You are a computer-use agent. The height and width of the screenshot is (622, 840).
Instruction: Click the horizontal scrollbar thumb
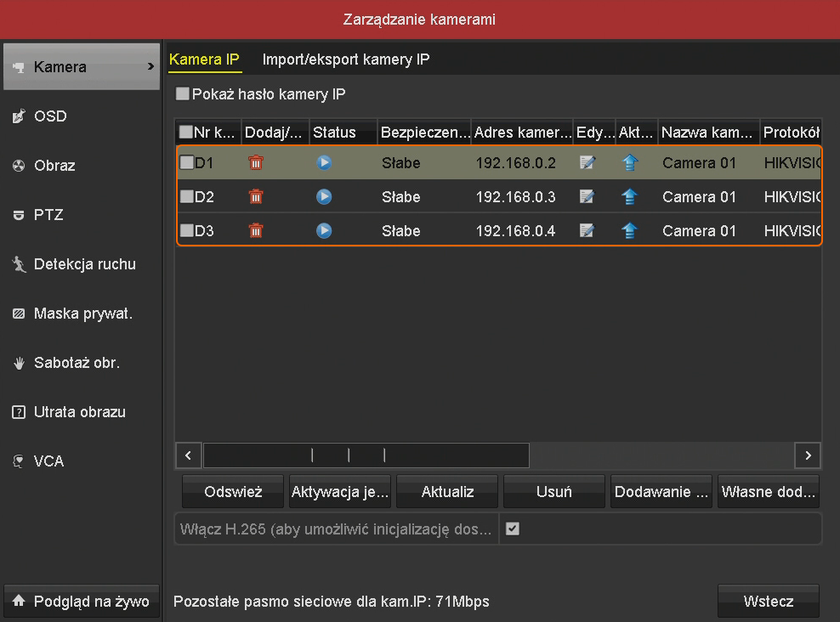[366, 455]
